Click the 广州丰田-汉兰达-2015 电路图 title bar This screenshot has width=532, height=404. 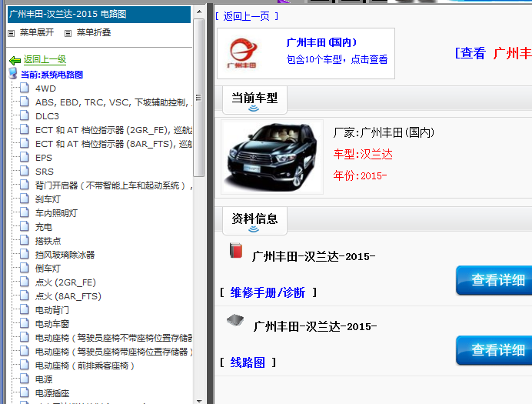point(99,15)
